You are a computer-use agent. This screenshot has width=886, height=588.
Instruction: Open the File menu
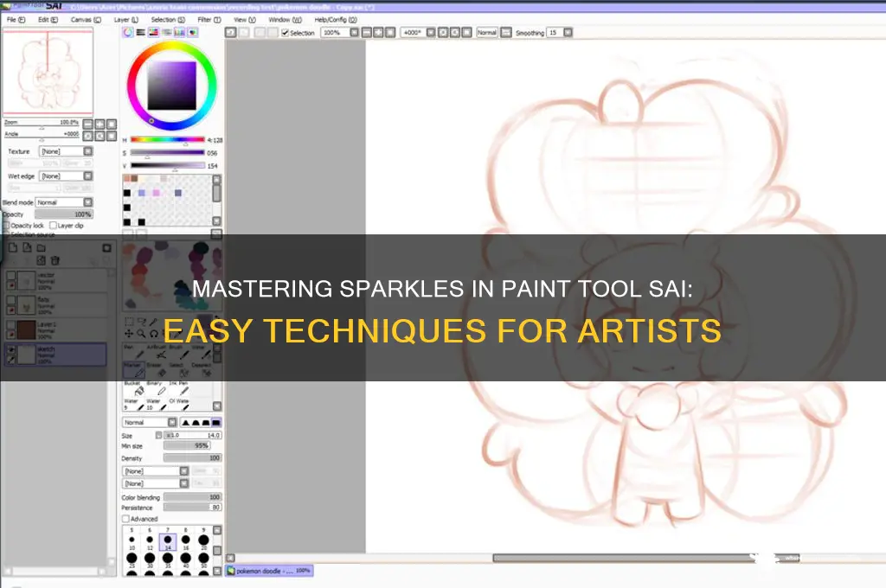coord(16,20)
